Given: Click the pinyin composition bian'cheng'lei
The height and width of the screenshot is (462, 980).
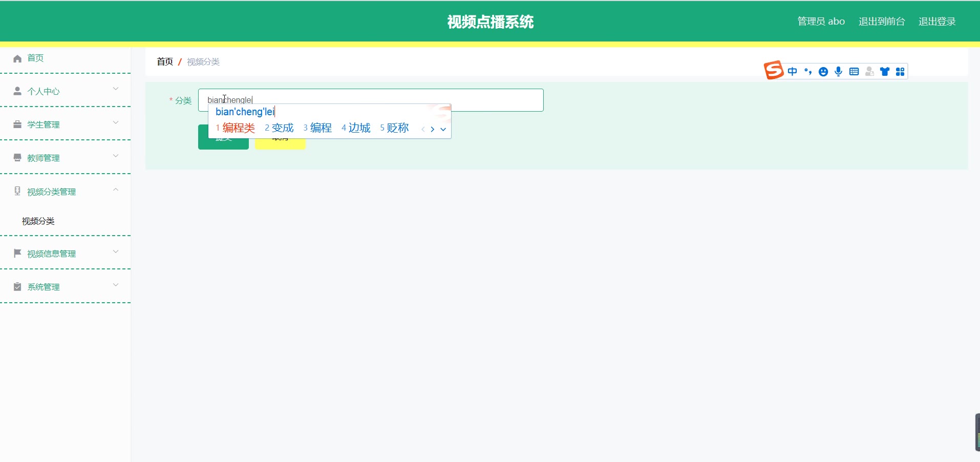Looking at the screenshot, I should click(245, 112).
